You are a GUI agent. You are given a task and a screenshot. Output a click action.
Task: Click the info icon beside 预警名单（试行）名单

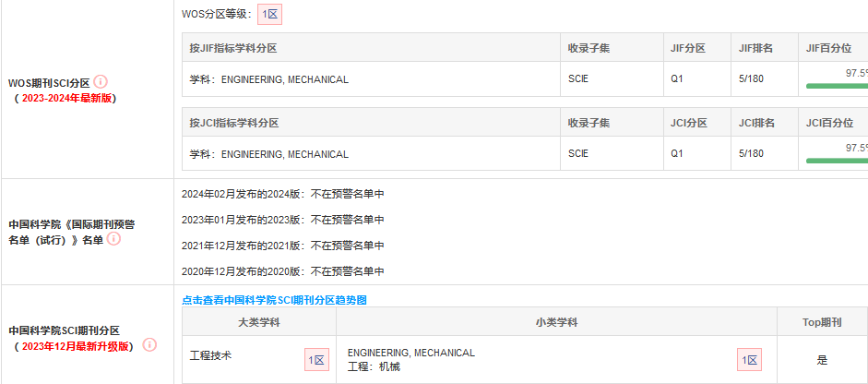pos(113,239)
